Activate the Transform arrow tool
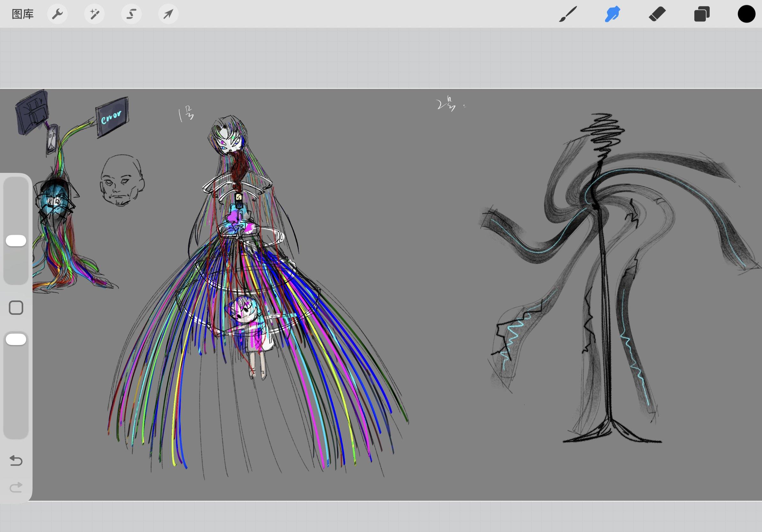 point(168,14)
